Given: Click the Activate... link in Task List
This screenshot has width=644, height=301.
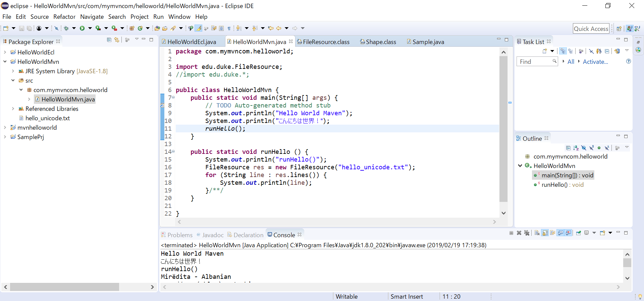Looking at the screenshot, I should (595, 61).
